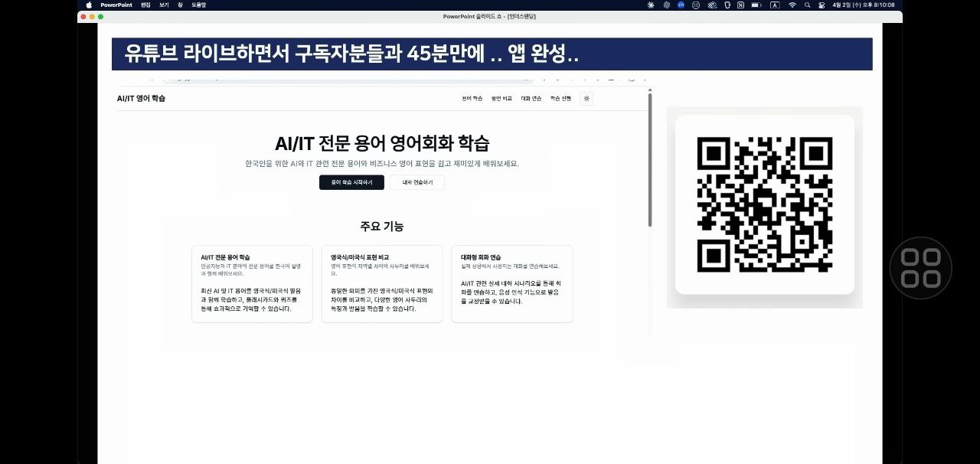
Task: Open the 편집 menu
Action: point(145,5)
